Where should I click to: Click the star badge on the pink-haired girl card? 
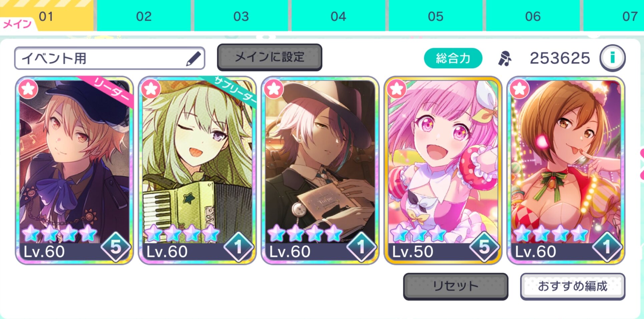tap(397, 89)
